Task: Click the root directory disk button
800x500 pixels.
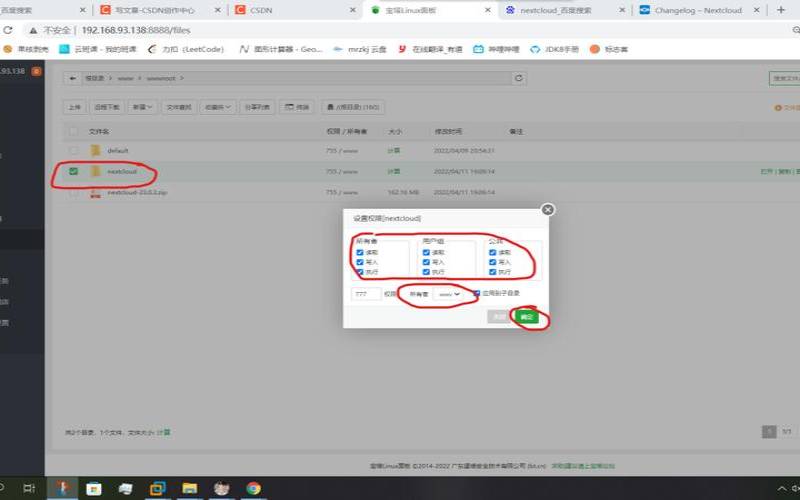Action: 353,107
